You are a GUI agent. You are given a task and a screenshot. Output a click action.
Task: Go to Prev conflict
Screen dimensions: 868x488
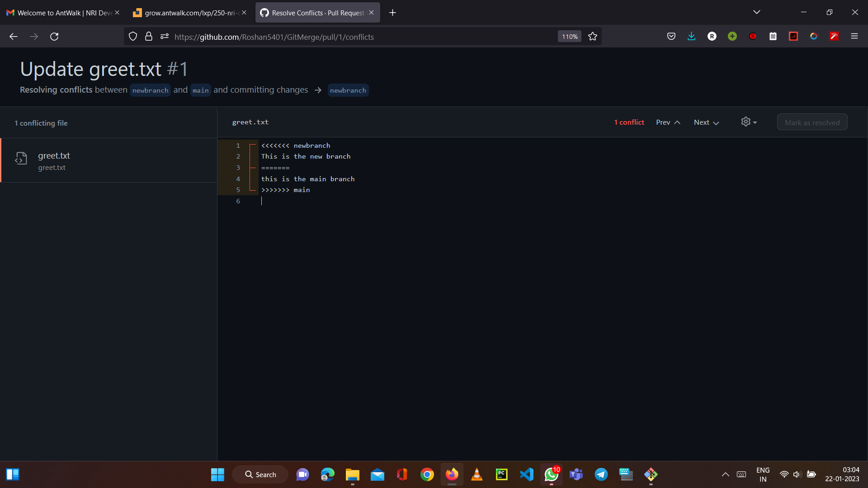(x=668, y=122)
